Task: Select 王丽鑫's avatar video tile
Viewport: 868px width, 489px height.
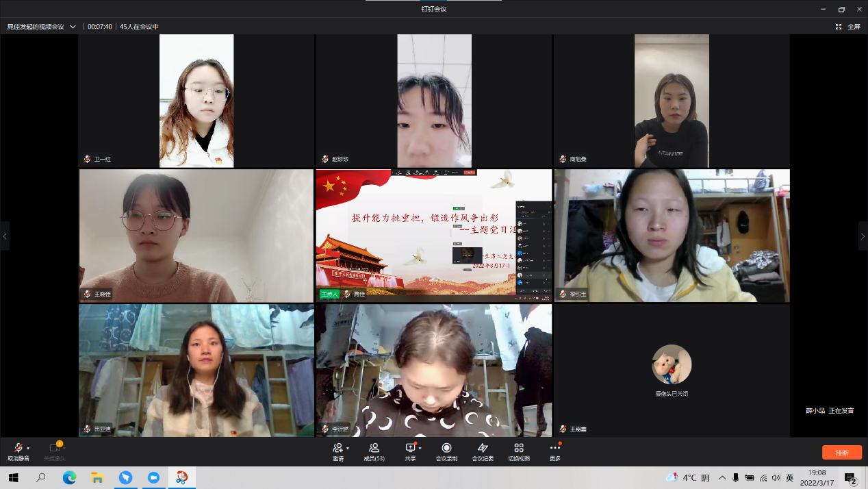Action: pyautogui.click(x=672, y=370)
